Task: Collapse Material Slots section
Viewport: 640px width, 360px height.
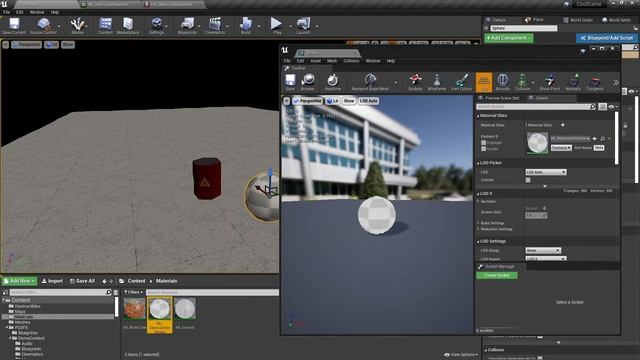Action: pos(478,116)
